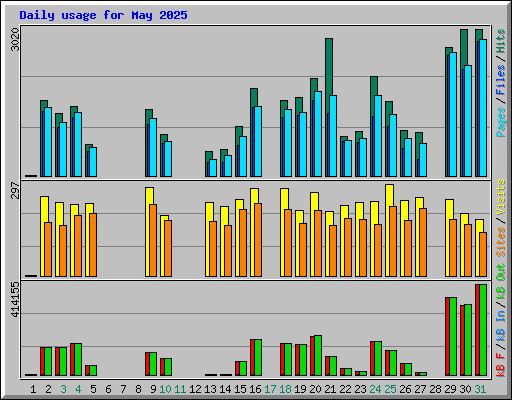The image size is (512, 400).
Task: Click the day 30 dark green hits bar
Action: (464, 48)
